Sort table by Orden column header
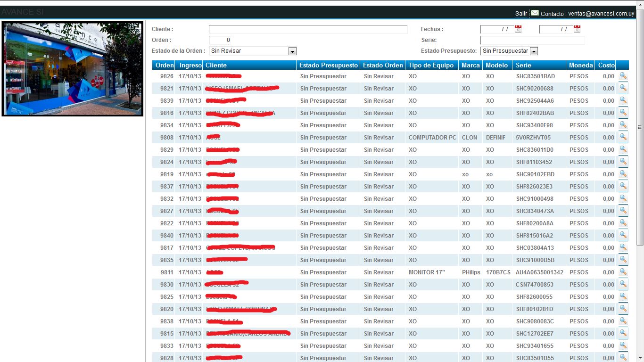Image resolution: width=644 pixels, height=362 pixels. point(165,65)
